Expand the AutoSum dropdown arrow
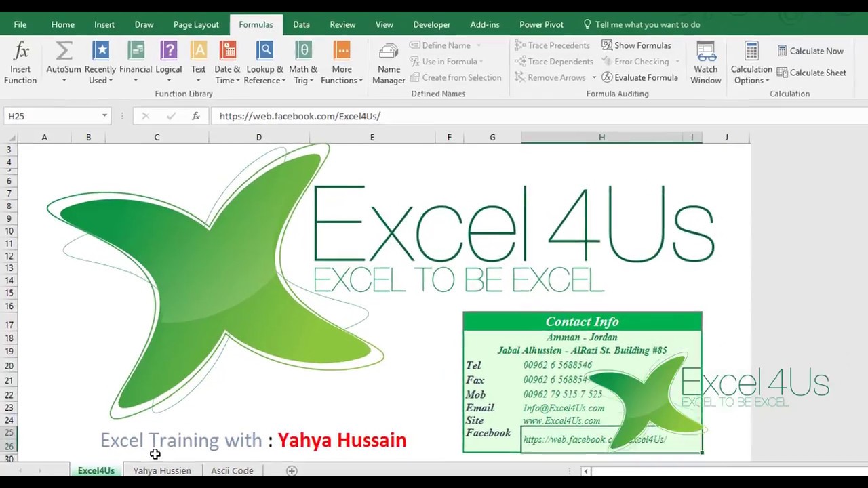Image resolution: width=868 pixels, height=488 pixels. click(64, 81)
